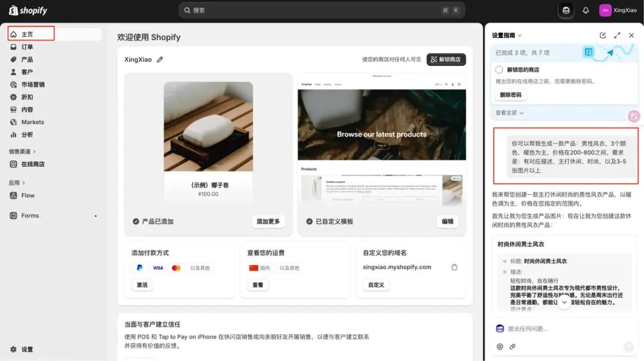Expand the 设置指南 dropdown header
This screenshot has width=644, height=361.
pos(507,36)
